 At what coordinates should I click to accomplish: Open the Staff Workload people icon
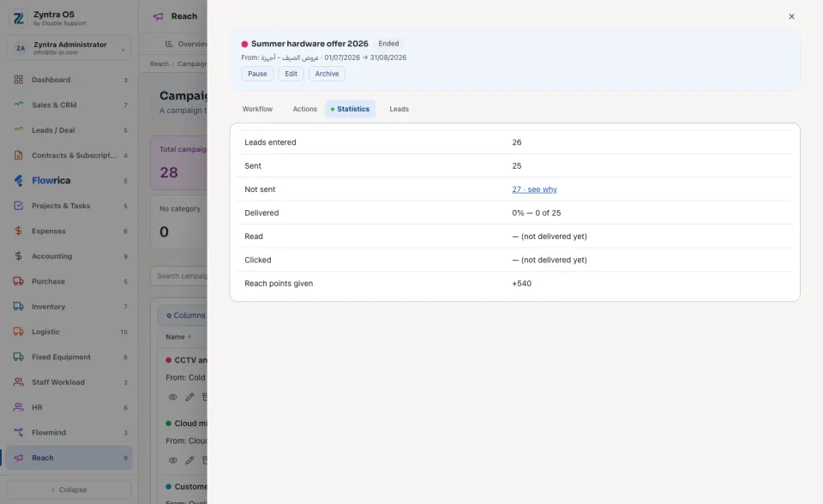[18, 382]
